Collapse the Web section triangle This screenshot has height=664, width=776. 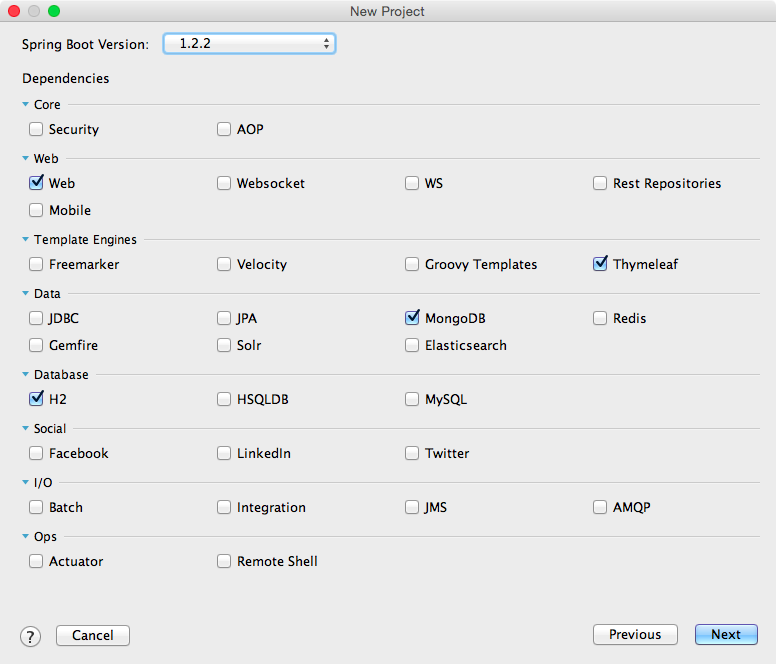point(25,158)
